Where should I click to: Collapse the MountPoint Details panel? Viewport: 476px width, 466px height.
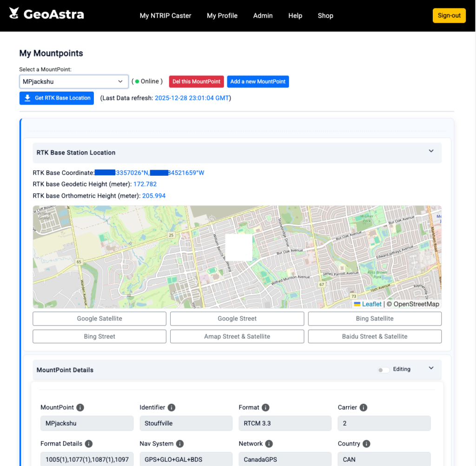pyautogui.click(x=431, y=368)
